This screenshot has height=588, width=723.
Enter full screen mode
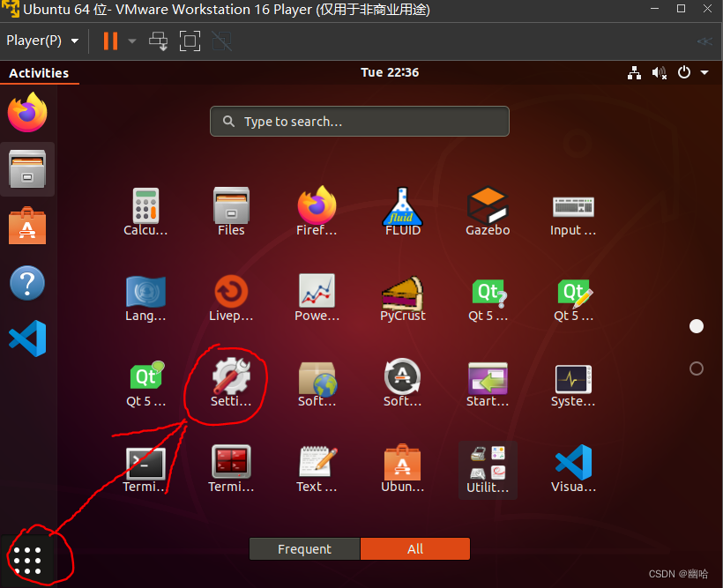190,41
